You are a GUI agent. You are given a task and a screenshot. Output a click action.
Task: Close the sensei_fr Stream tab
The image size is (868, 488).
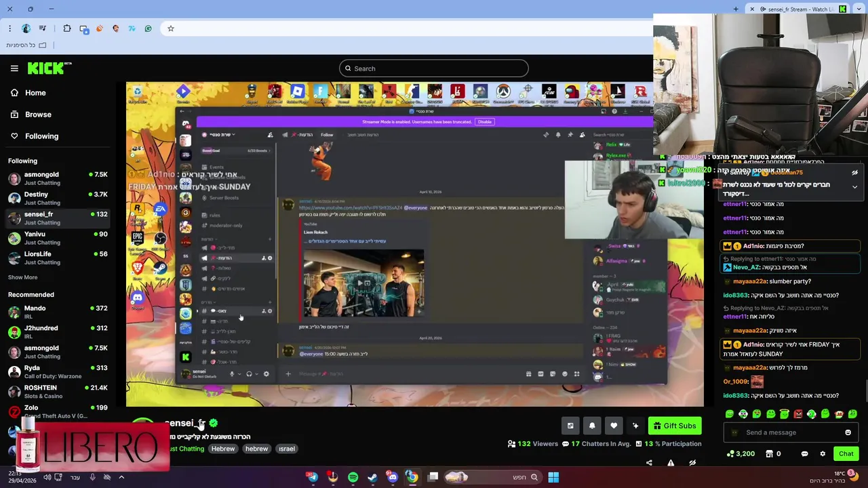point(751,9)
